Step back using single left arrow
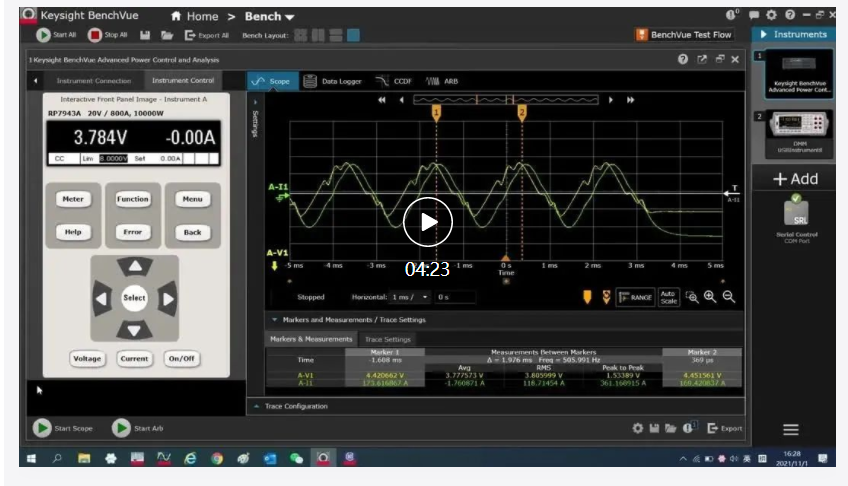This screenshot has height=486, width=848. click(401, 100)
